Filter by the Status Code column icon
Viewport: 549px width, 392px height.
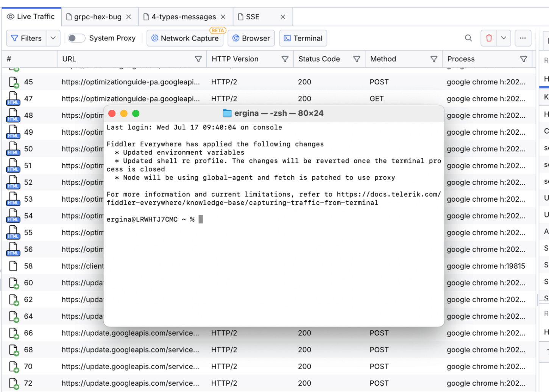click(x=356, y=59)
